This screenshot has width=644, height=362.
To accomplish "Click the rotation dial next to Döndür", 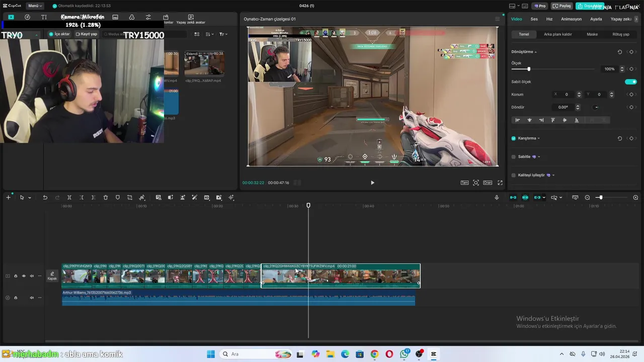I will (596, 107).
